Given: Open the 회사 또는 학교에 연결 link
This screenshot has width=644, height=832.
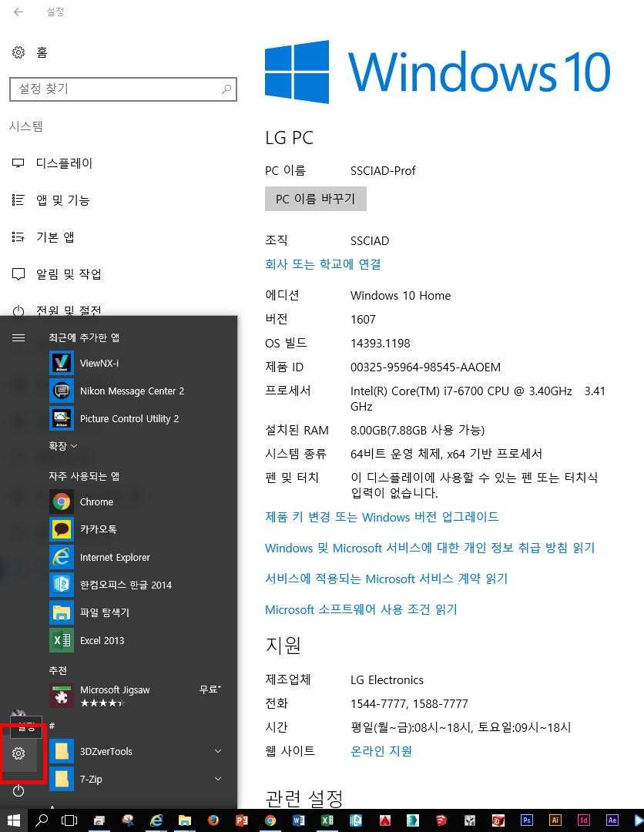Looking at the screenshot, I should click(323, 264).
